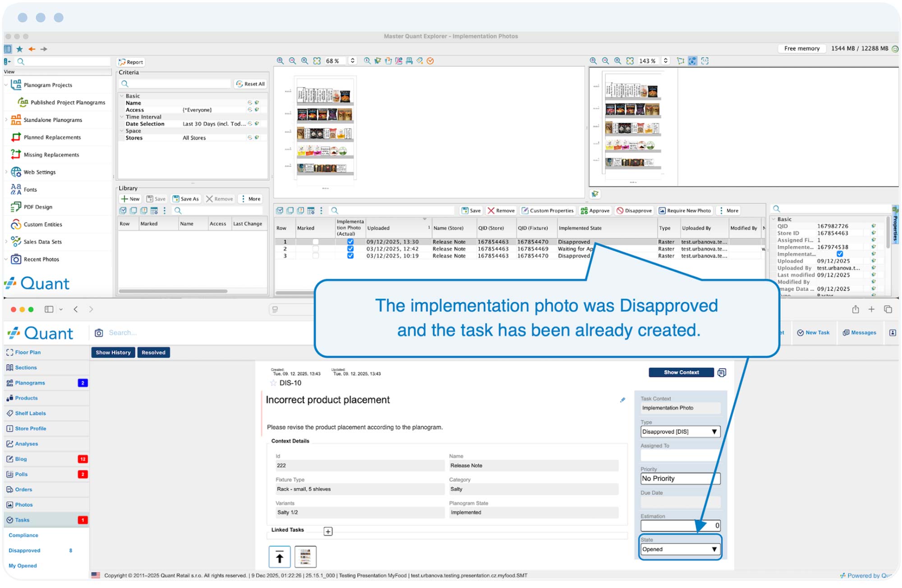The width and height of the screenshot is (902, 588).
Task: Click the comments icon beside Show Context
Action: click(722, 372)
